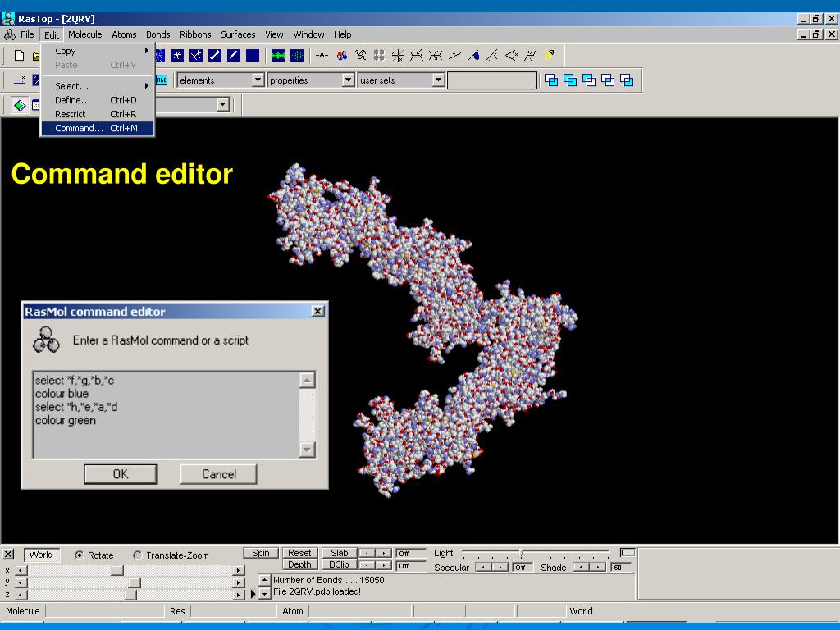This screenshot has width=840, height=630.
Task: Select the Translate-Zoom radio button
Action: click(x=137, y=555)
